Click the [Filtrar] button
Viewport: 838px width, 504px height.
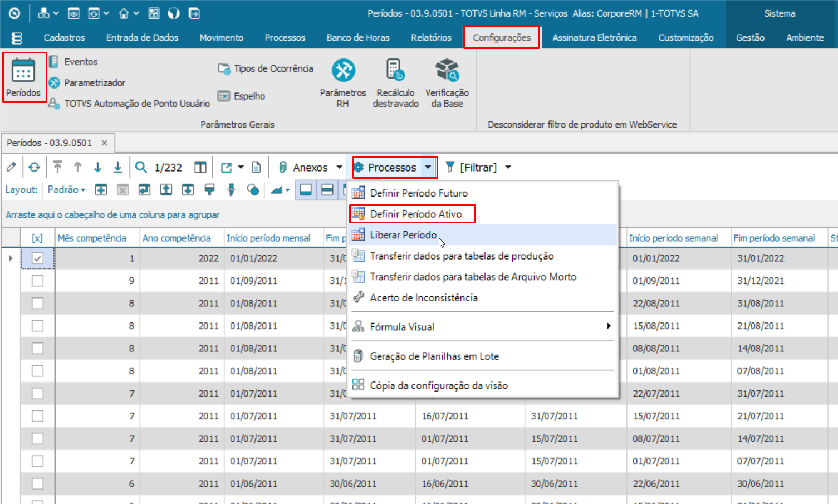tap(471, 167)
